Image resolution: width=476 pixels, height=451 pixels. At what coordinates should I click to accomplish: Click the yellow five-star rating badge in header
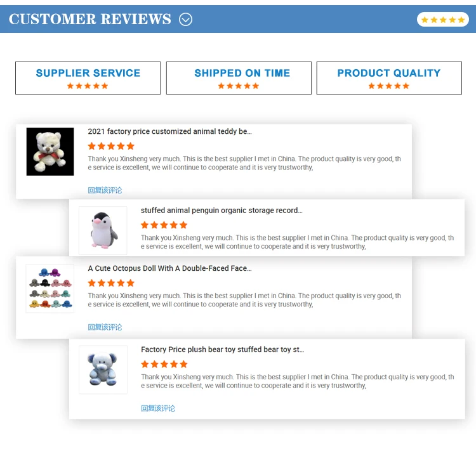coord(443,20)
